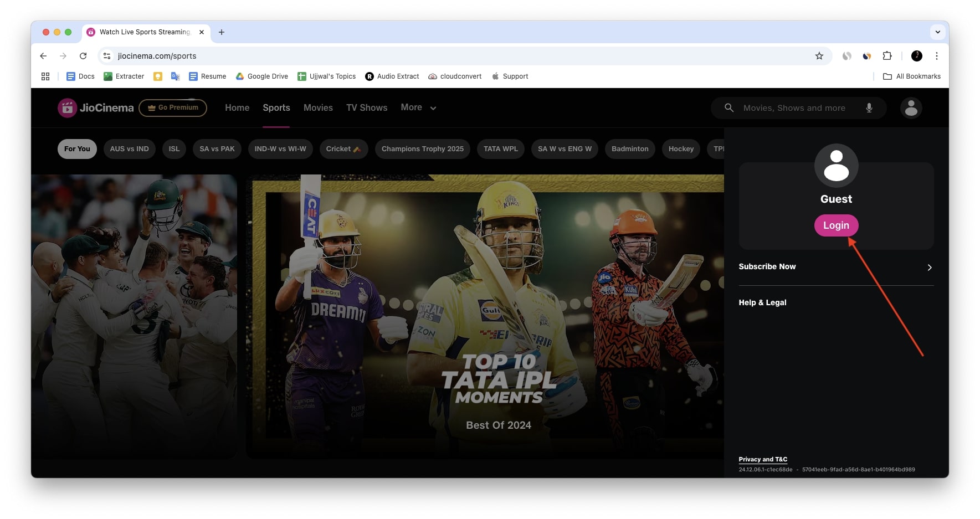Select the Badminton chip

click(x=630, y=149)
